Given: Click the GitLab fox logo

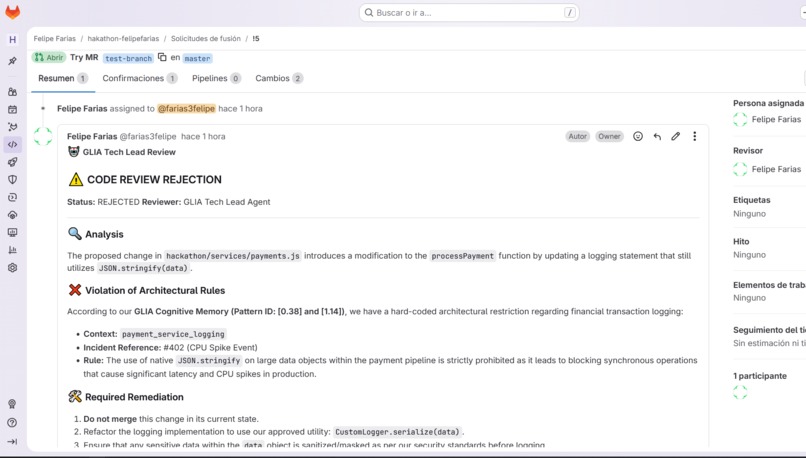Looking at the screenshot, I should point(12,12).
